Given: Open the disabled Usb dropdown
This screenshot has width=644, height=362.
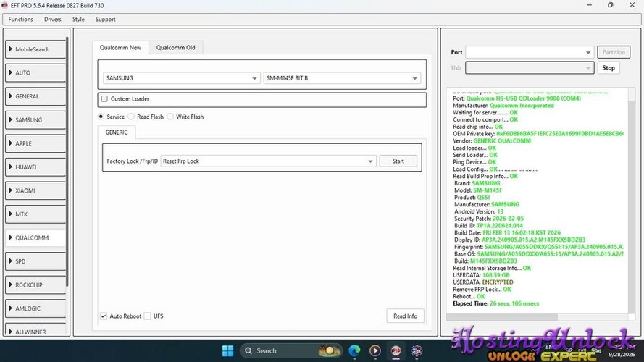Looking at the screenshot, I should [x=530, y=68].
